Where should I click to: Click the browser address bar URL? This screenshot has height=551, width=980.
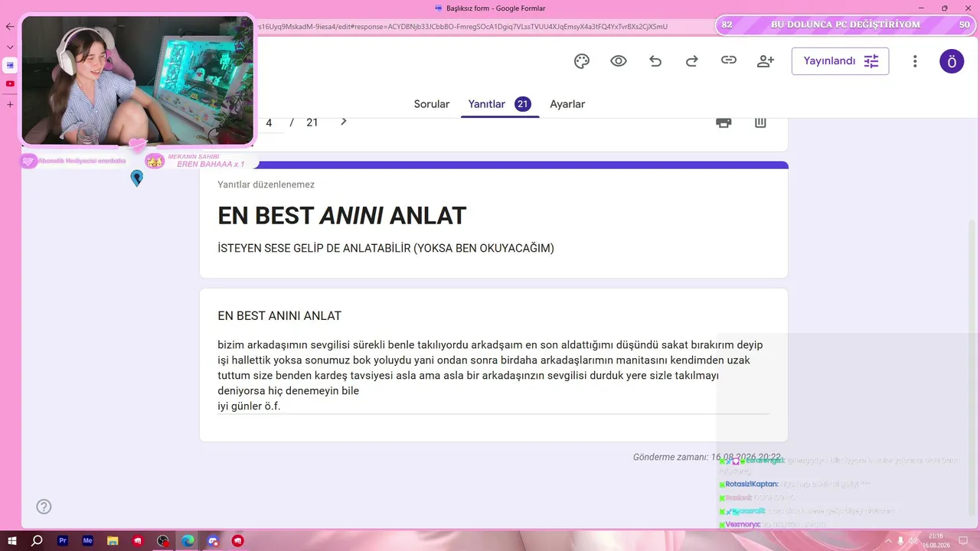pos(463,27)
